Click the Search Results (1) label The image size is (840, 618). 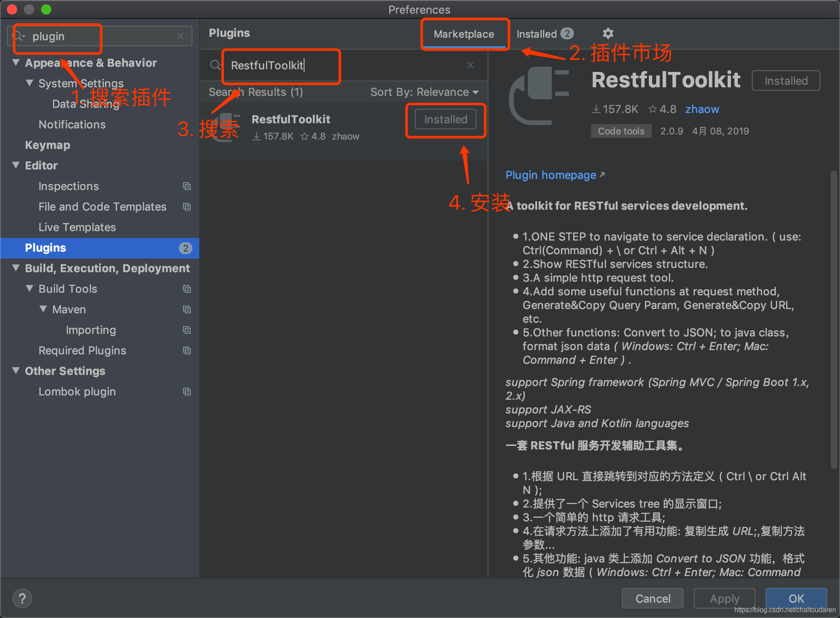(x=256, y=92)
